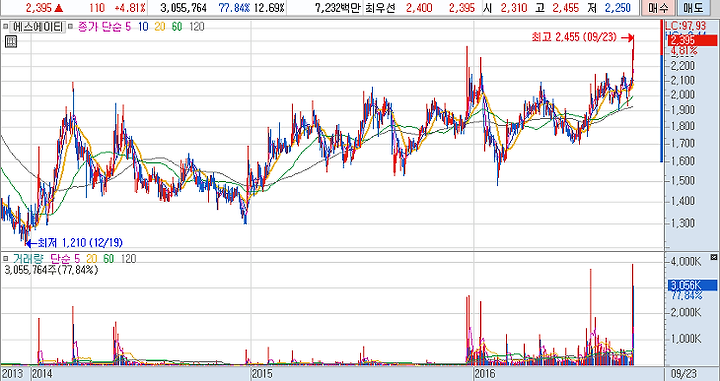Click the 거래량 volume legend label
Viewport: 720px width, 381px height.
click(x=27, y=260)
